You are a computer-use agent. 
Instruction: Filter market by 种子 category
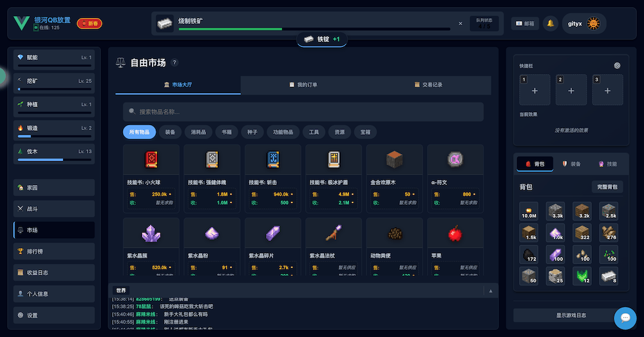(x=252, y=132)
